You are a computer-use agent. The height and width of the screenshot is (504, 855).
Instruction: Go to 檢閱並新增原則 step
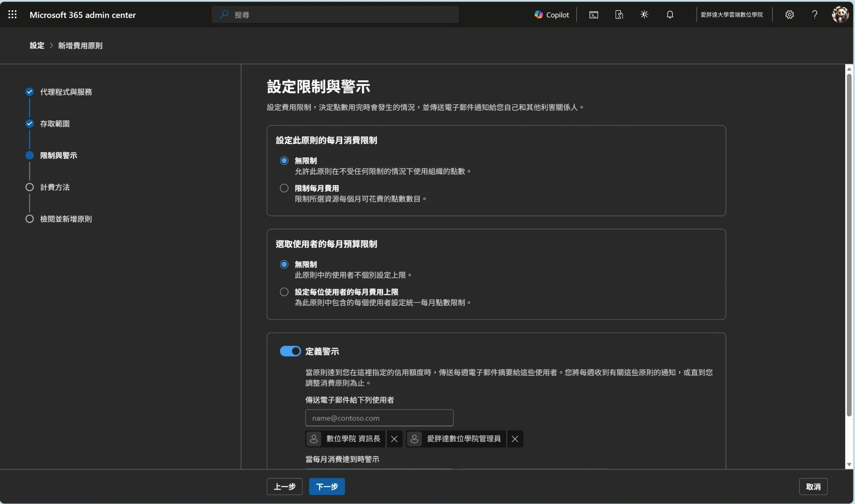click(66, 219)
